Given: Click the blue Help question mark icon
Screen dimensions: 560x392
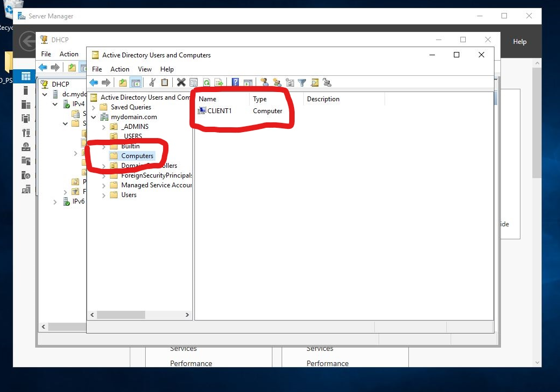Looking at the screenshot, I should coord(235,83).
